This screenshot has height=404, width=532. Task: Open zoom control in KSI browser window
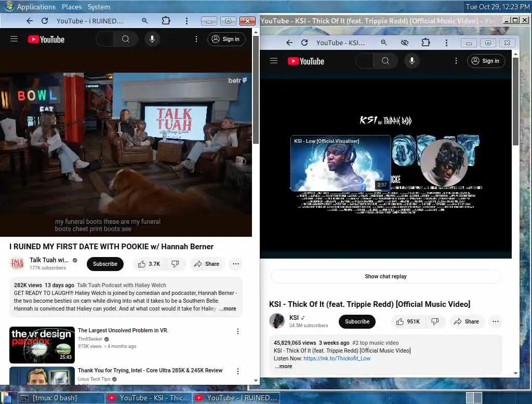(384, 43)
